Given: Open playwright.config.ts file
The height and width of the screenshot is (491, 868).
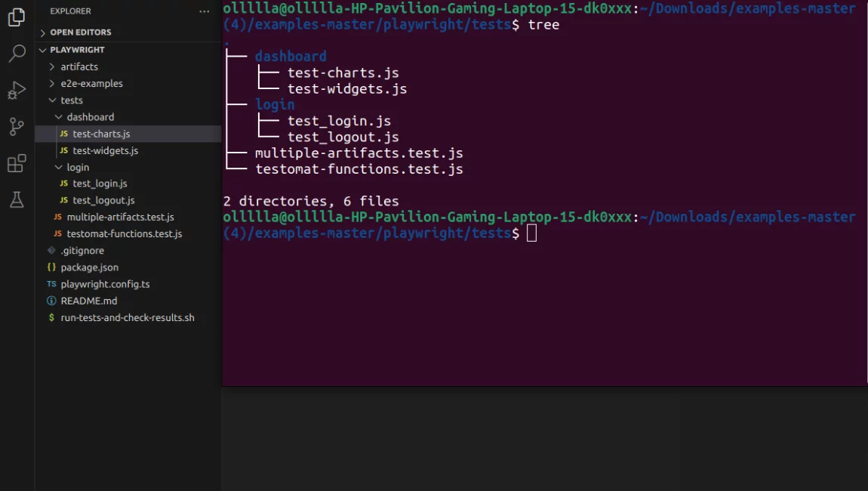Looking at the screenshot, I should 105,284.
